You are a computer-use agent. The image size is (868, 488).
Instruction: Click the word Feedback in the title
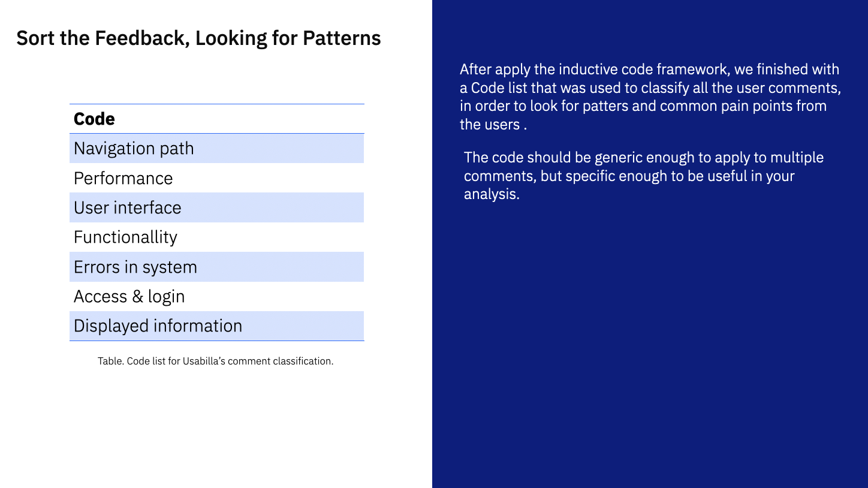coord(141,38)
